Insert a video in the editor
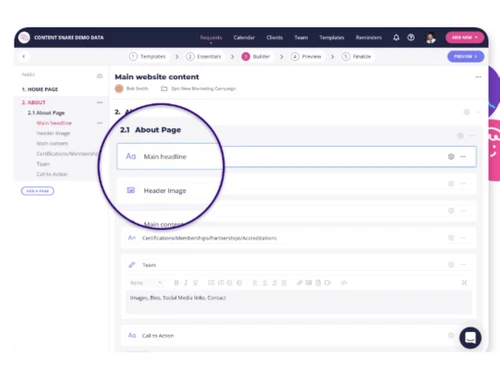 click(x=328, y=283)
